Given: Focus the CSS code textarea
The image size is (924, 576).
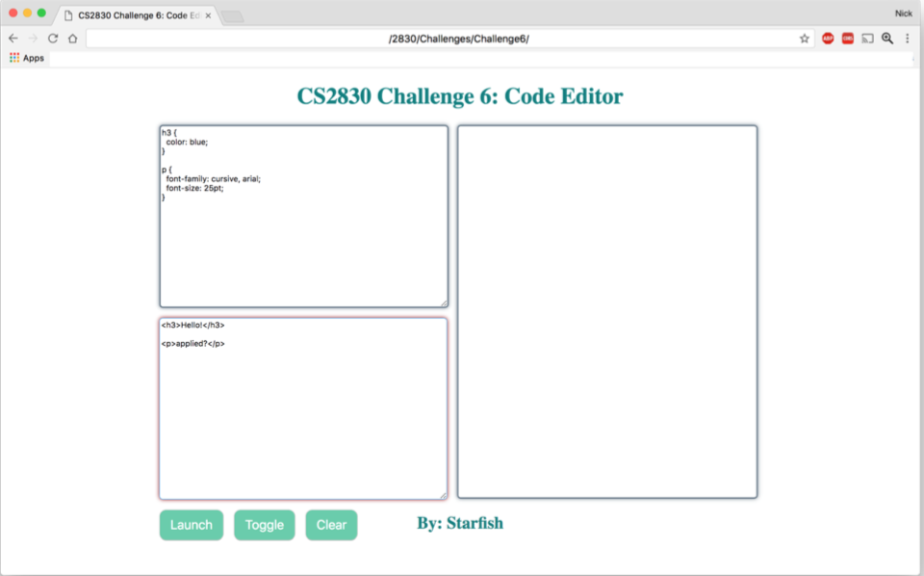Looking at the screenshot, I should point(304,217).
